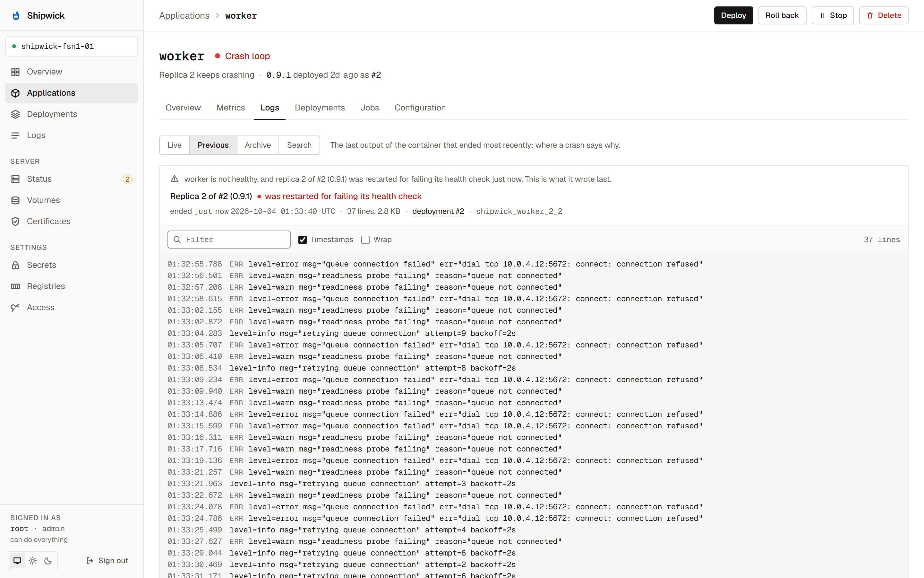Open the Applications breadcrumb link
Screen dimensions: 924x578
(x=184, y=15)
